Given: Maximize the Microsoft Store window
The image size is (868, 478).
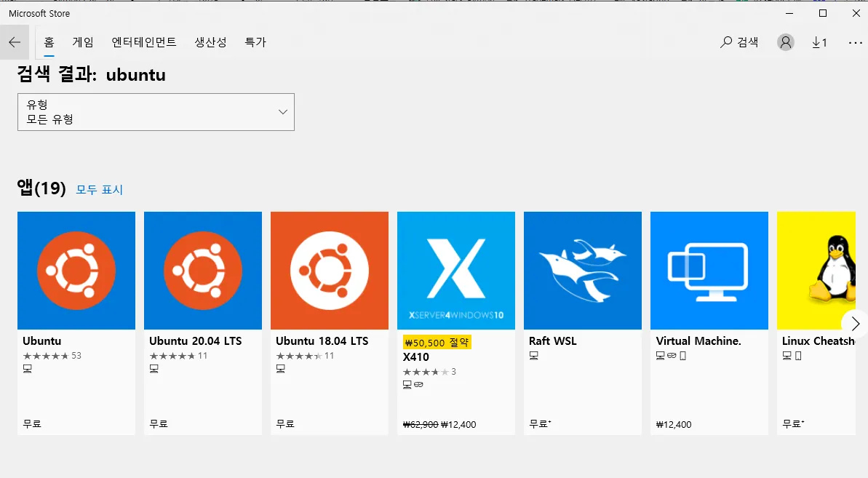Looking at the screenshot, I should point(823,13).
